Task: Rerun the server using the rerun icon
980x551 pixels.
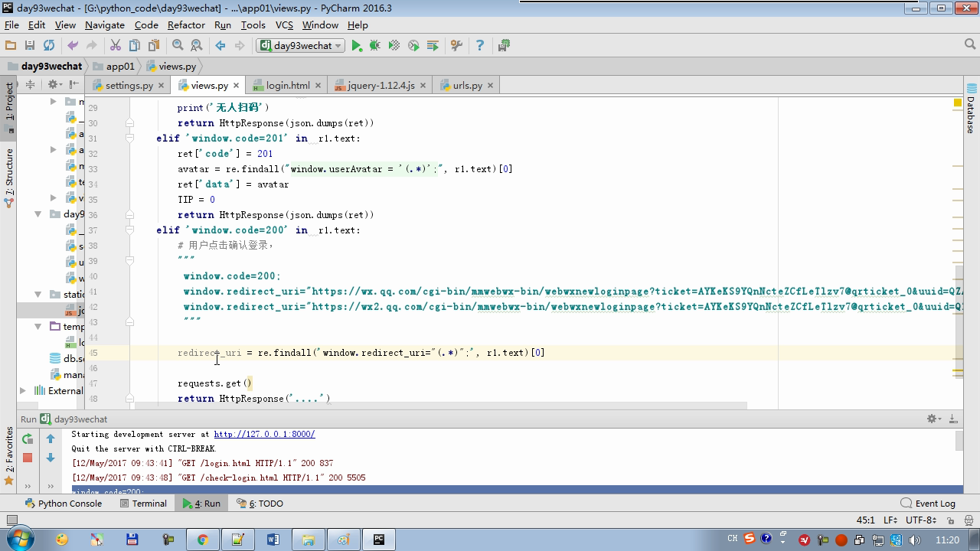Action: click(28, 439)
